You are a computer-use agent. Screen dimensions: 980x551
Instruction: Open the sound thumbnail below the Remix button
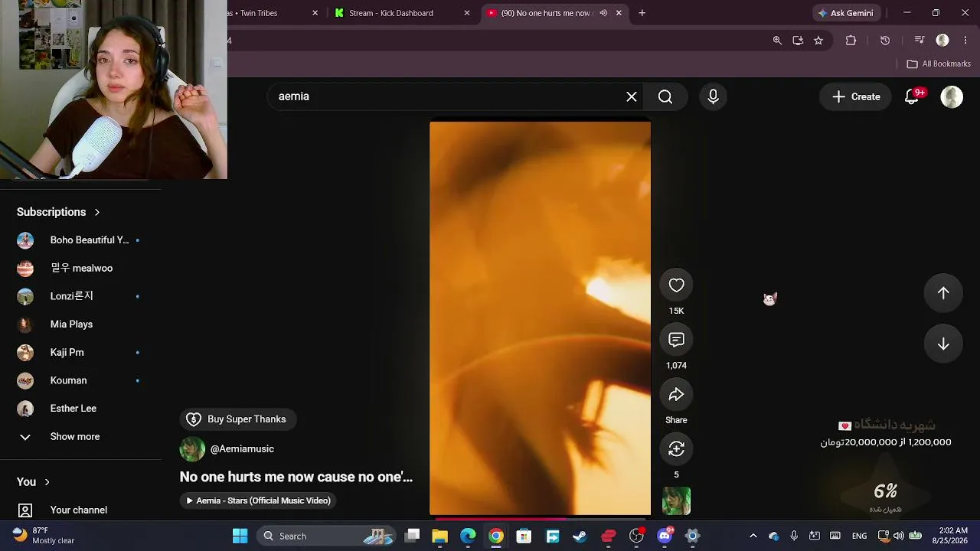[x=676, y=501]
